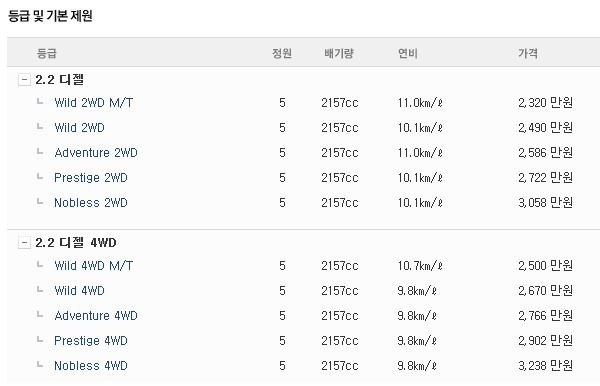Screen dimensions: 600x386
Task: Click the 연비 column header
Action: 408,53
